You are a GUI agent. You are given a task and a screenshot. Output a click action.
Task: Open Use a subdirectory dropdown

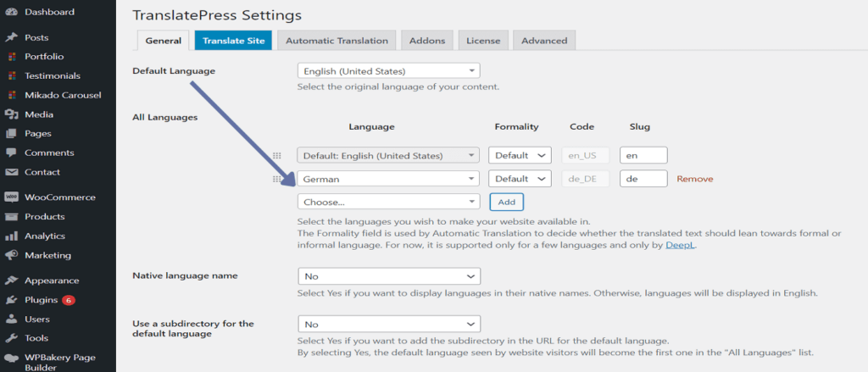(x=388, y=325)
